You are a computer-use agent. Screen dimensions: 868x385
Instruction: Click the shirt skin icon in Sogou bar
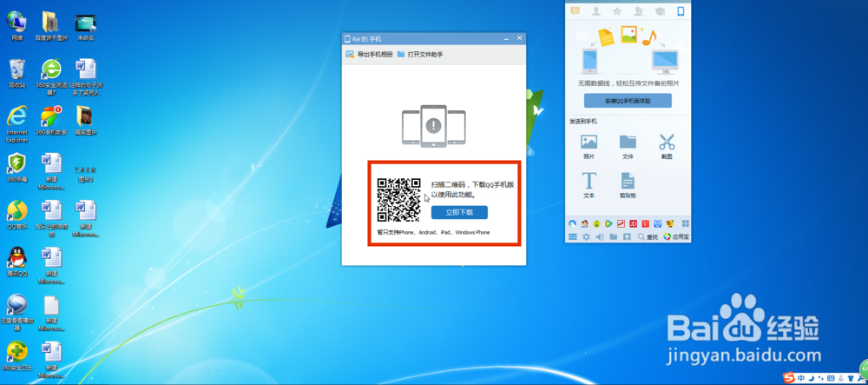(851, 378)
